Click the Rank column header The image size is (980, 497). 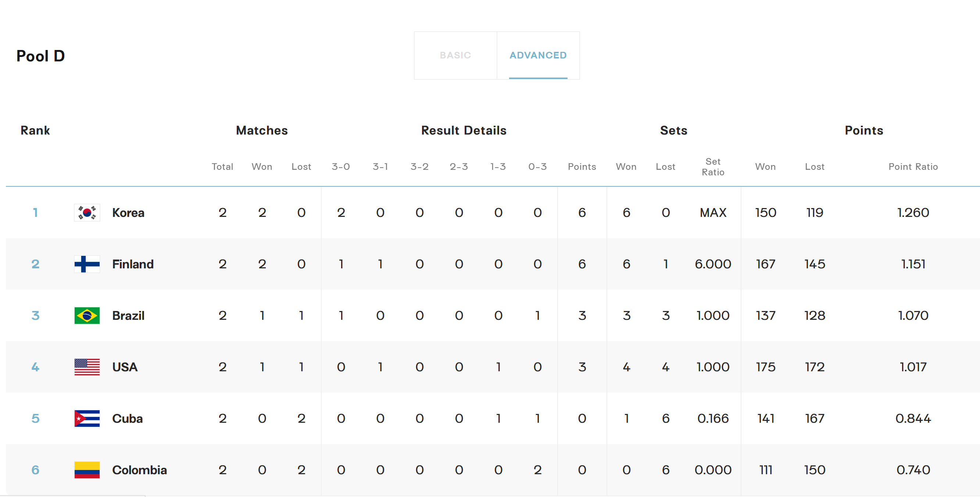(35, 130)
